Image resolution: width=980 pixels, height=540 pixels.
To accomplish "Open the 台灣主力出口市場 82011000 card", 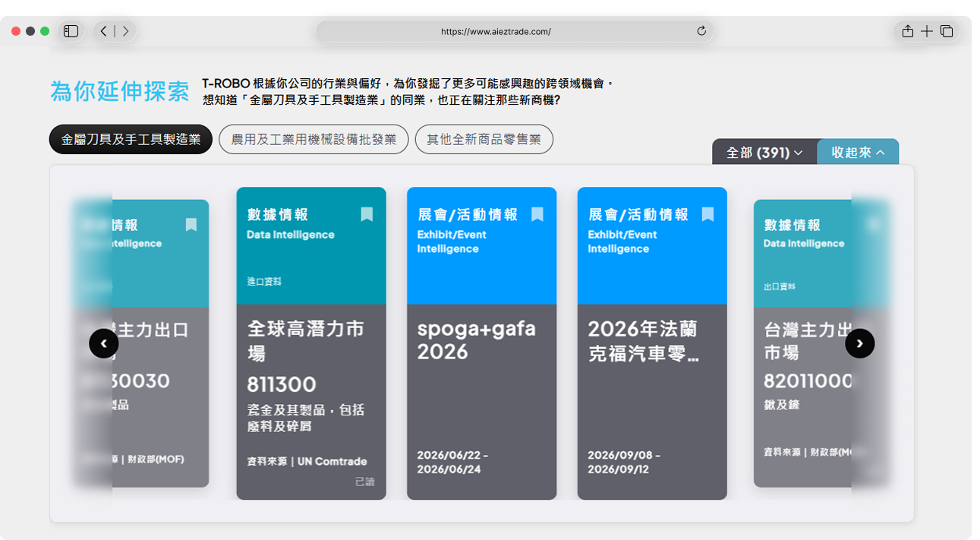I will point(820,343).
